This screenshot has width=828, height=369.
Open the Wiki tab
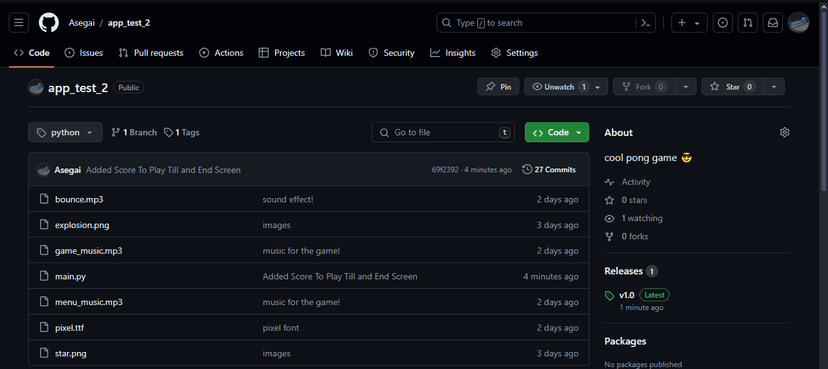(337, 53)
